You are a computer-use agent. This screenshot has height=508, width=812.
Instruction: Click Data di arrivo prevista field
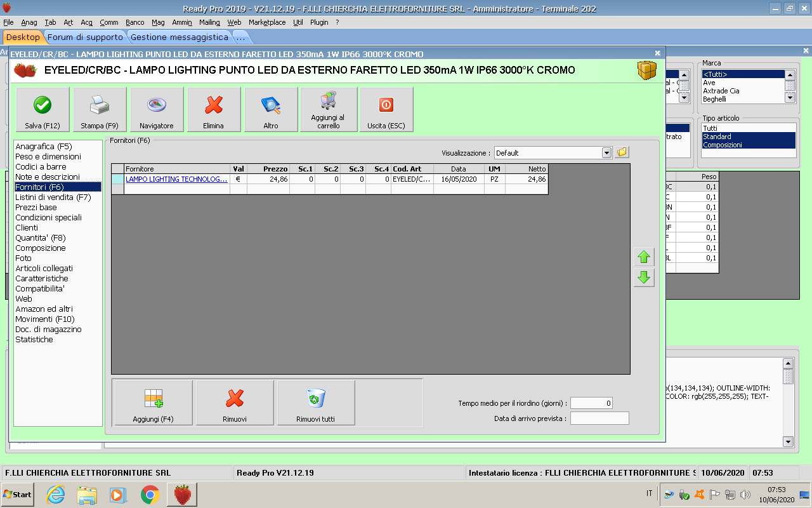click(599, 418)
